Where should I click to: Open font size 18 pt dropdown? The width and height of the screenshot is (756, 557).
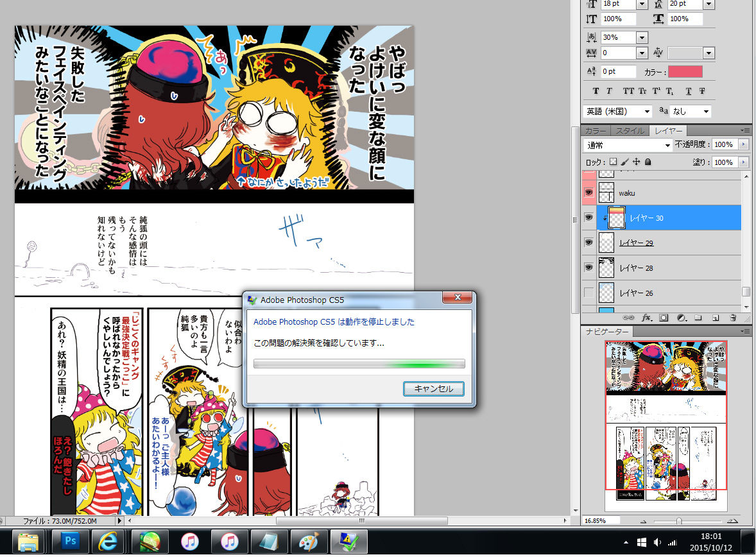tap(642, 4)
